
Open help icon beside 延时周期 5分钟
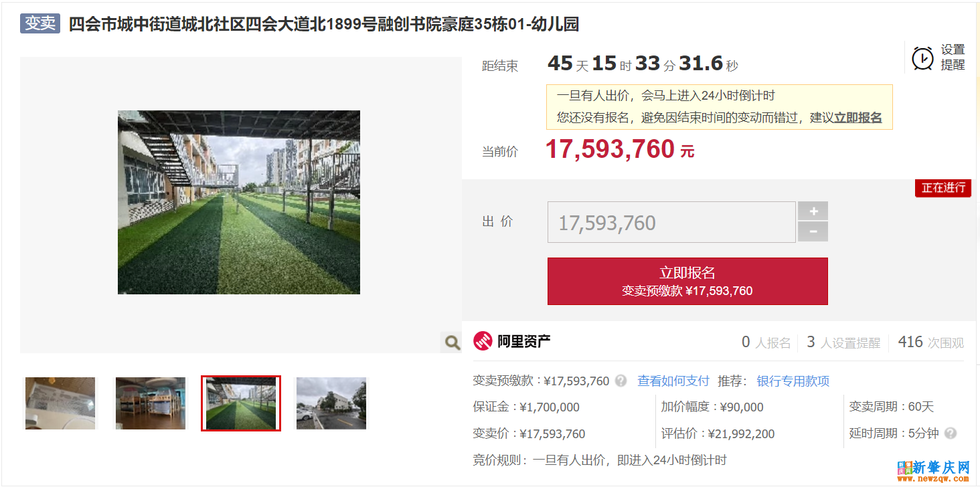(950, 433)
